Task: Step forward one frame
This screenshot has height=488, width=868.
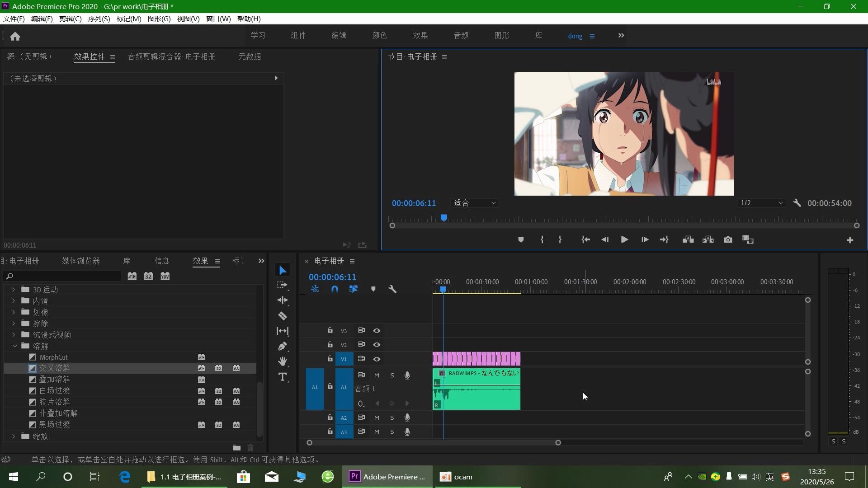Action: click(x=645, y=239)
